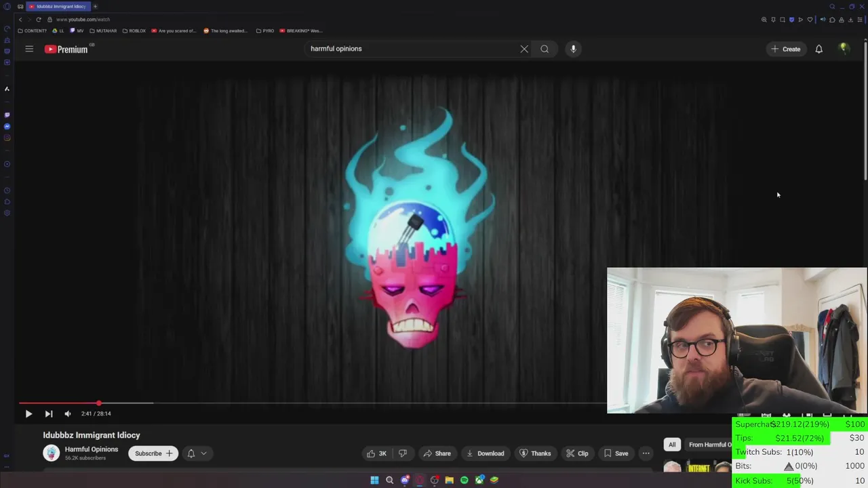Switch to the Idubbbz Immigrant Idiocy browser tab
Viewport: 868px width, 488px height.
click(x=60, y=6)
